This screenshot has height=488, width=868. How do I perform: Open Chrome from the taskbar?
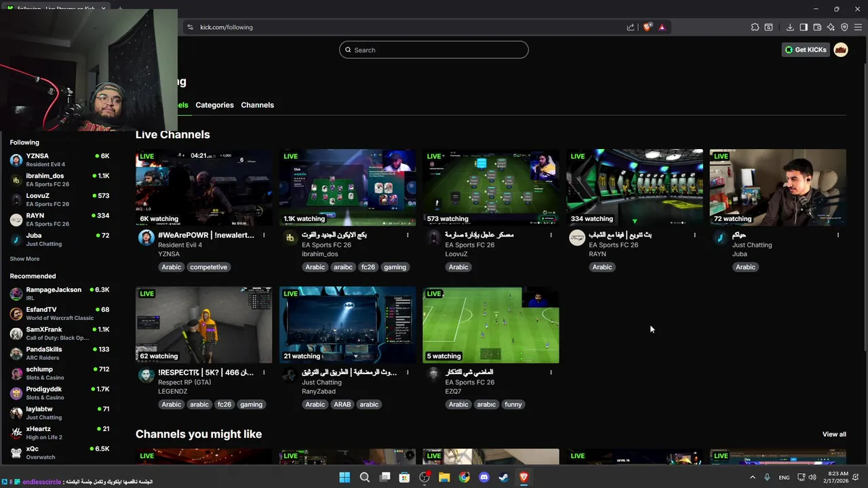tap(465, 477)
